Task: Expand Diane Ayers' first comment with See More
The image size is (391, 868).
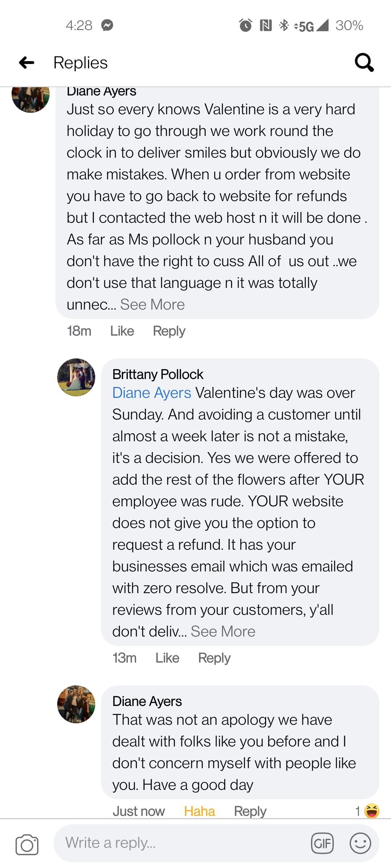Action: 152,305
